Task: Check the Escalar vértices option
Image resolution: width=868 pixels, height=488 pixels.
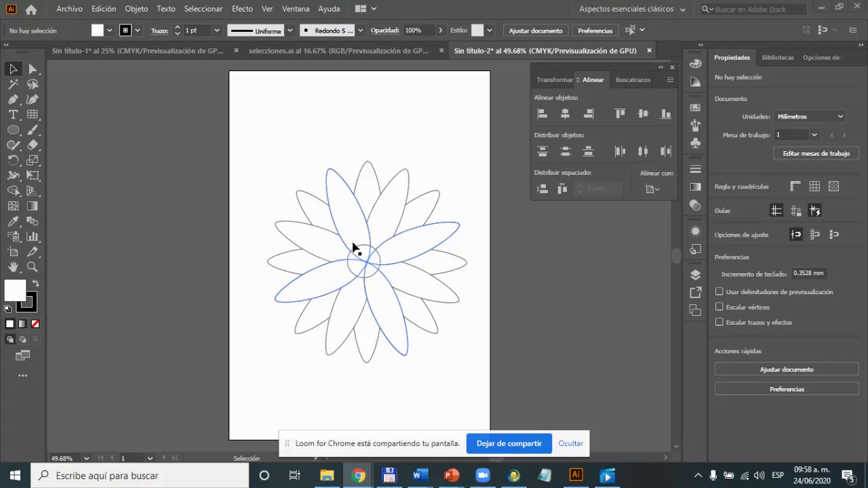Action: 719,307
